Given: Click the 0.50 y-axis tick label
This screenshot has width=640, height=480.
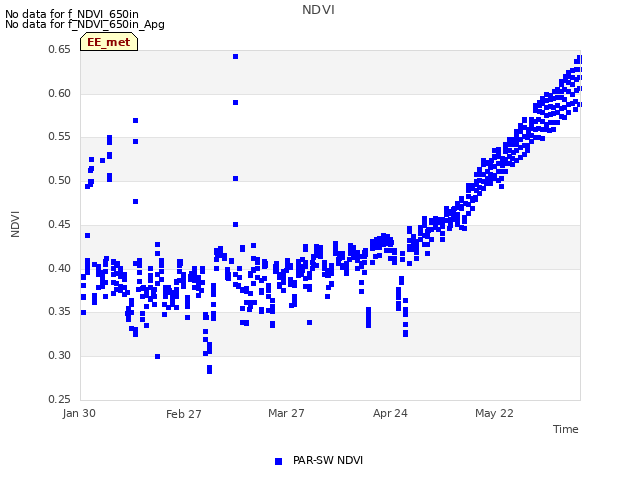Looking at the screenshot, I should coord(59,180).
